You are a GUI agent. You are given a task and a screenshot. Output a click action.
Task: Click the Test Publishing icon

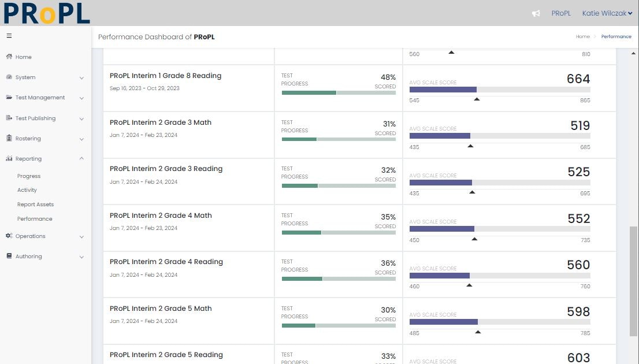9,118
